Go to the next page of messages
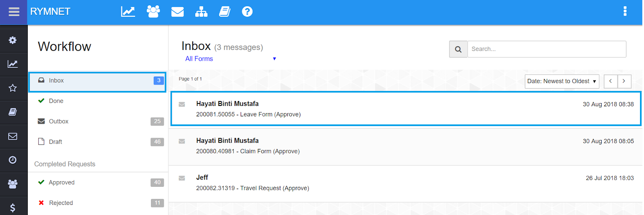The height and width of the screenshot is (215, 644). tap(624, 81)
